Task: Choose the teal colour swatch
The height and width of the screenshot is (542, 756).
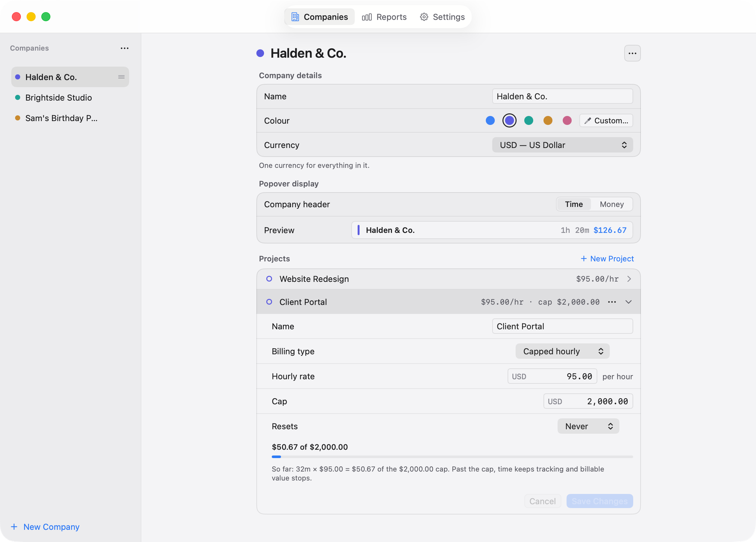Action: coord(528,120)
